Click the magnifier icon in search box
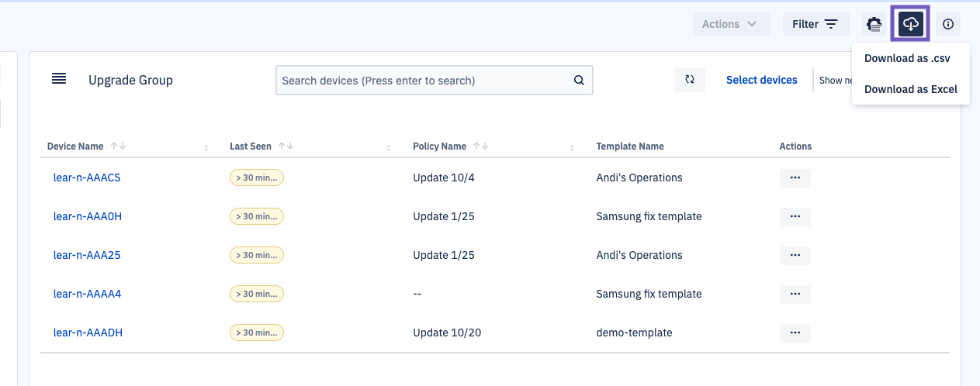The height and width of the screenshot is (386, 980). [x=579, y=80]
